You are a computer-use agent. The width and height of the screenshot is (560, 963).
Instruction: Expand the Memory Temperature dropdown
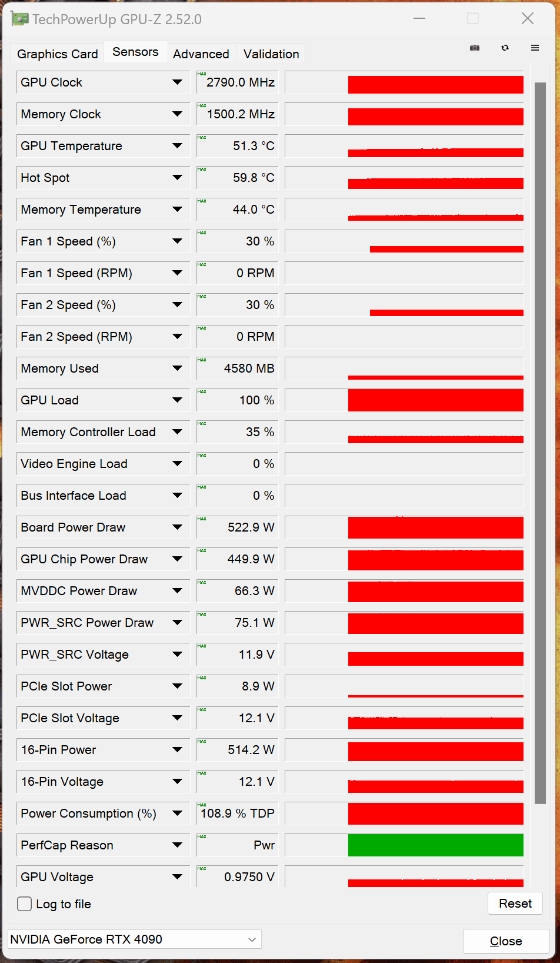coord(177,210)
